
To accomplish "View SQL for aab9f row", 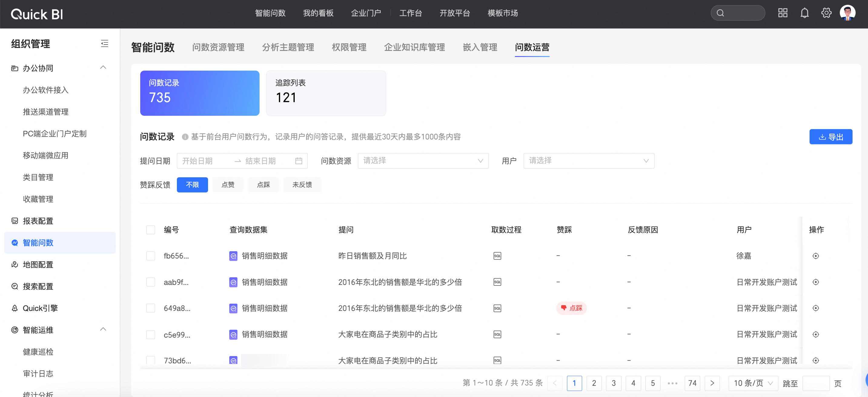I will pyautogui.click(x=497, y=282).
